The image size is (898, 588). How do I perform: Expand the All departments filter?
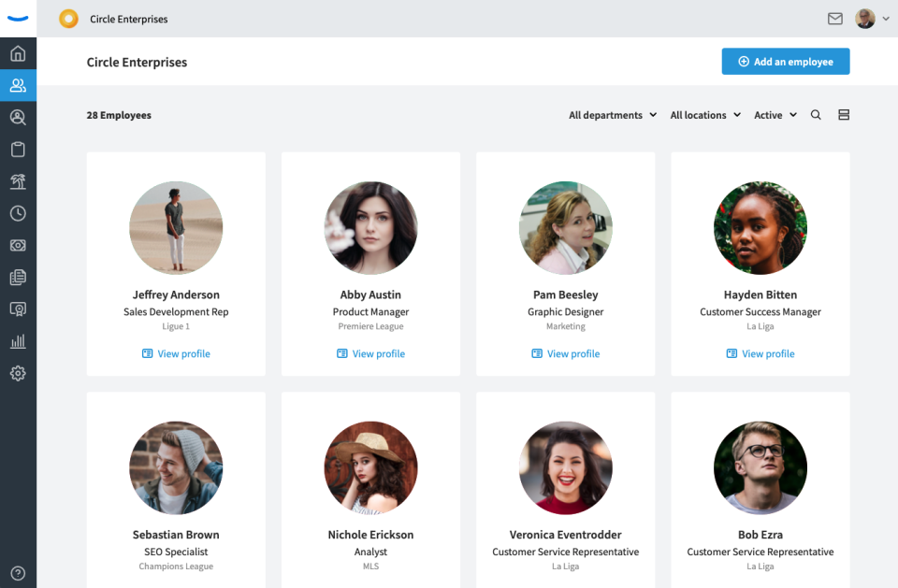click(x=605, y=115)
